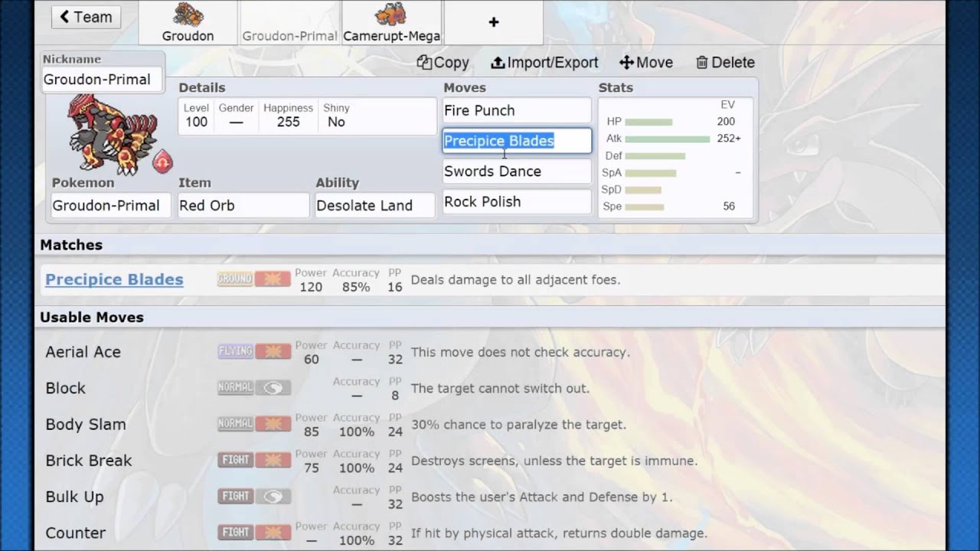
Task: Click the Ground type badge for Precipice Blades
Action: (235, 279)
